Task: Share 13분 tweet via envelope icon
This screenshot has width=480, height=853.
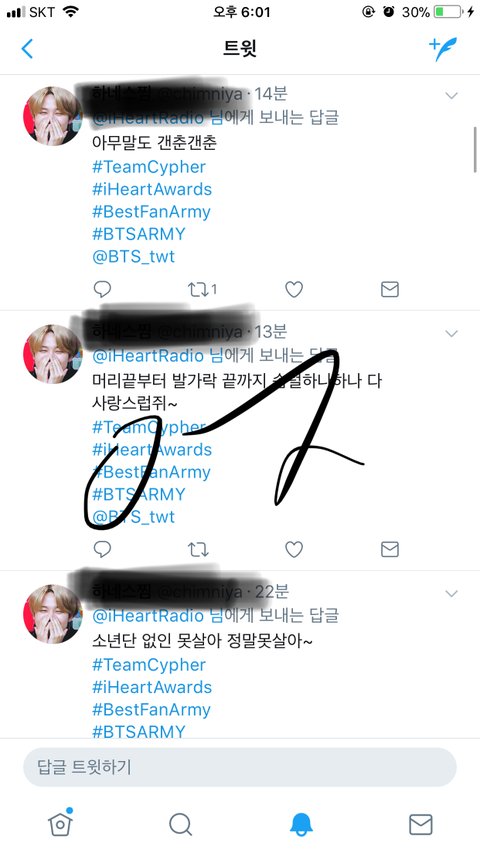Action: [x=390, y=549]
